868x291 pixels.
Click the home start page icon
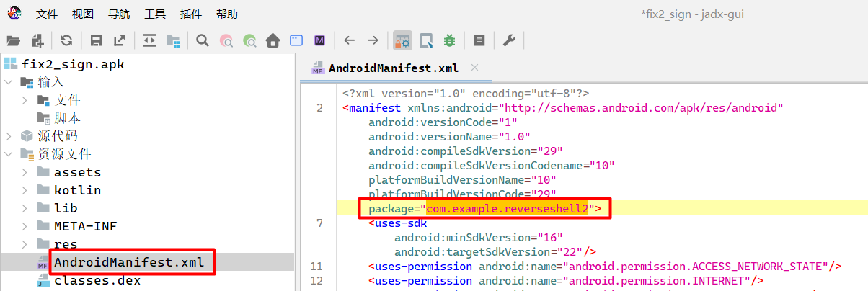click(x=273, y=40)
